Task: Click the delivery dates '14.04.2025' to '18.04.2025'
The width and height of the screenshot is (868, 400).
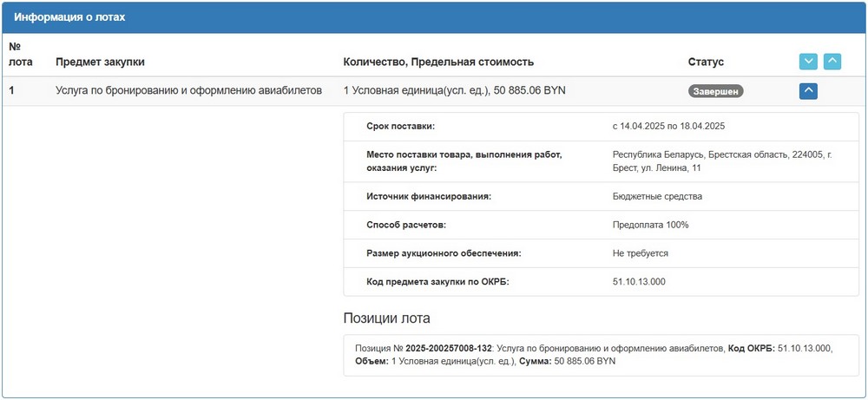Action: coord(668,127)
